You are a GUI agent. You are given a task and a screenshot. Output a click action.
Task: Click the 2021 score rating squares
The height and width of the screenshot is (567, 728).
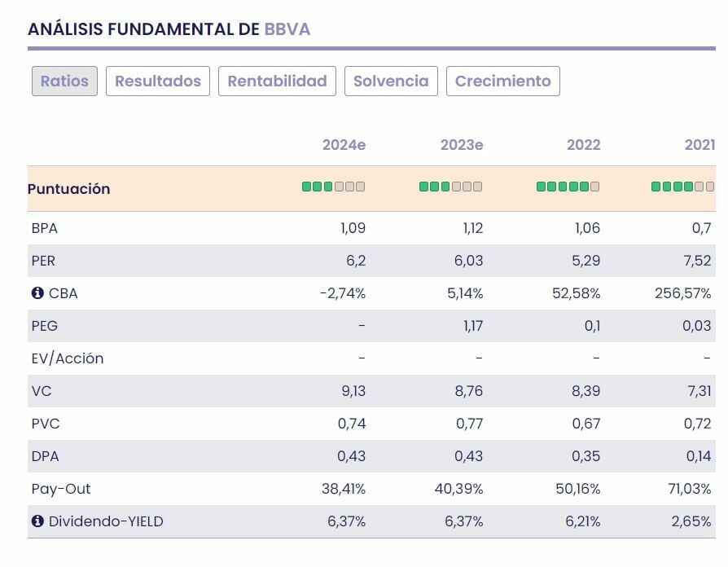click(682, 187)
